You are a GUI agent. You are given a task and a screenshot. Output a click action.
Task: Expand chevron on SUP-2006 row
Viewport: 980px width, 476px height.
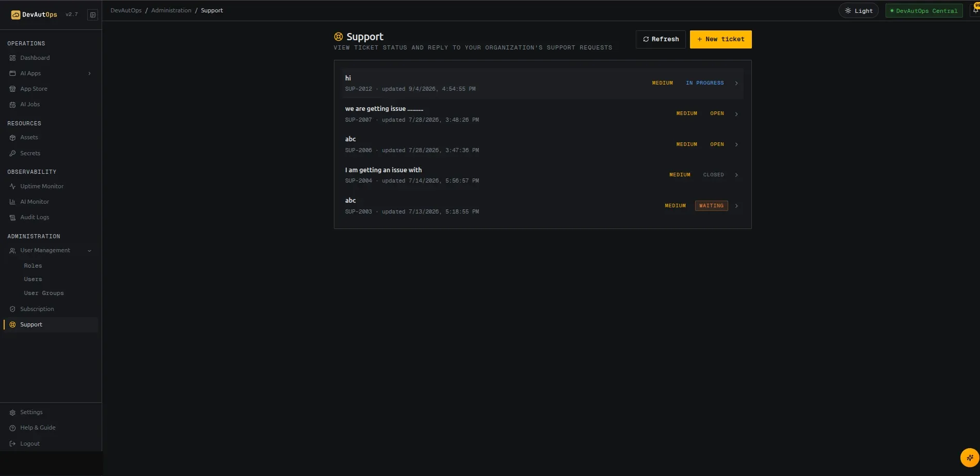(x=736, y=144)
